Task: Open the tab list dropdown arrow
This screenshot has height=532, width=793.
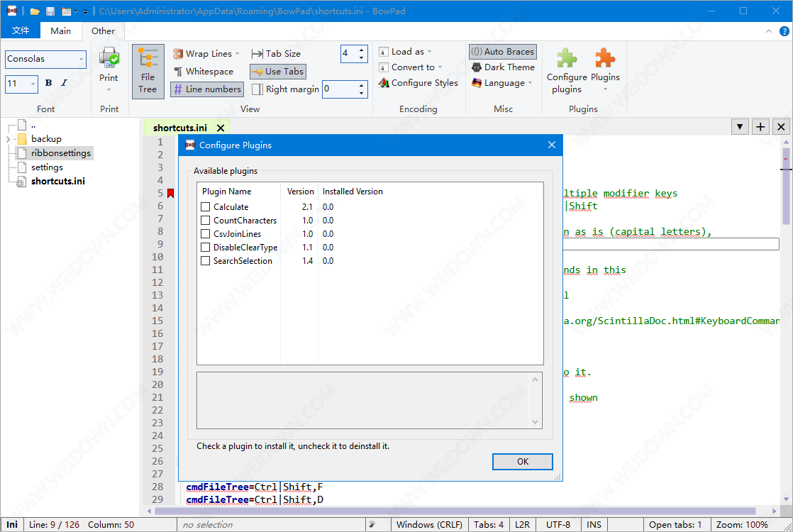Action: (x=739, y=127)
